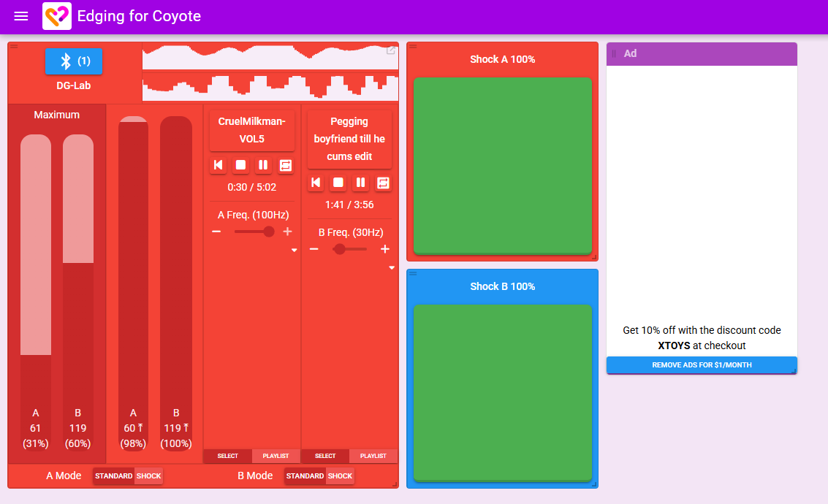Expand the A Freq. options arrow
Image resolution: width=828 pixels, height=504 pixels.
(294, 250)
